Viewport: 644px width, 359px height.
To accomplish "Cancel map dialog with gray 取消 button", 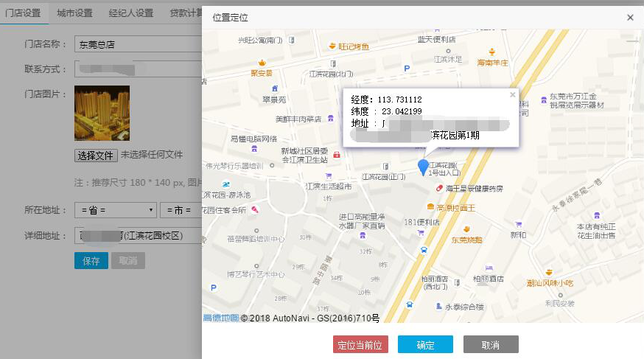I will click(x=491, y=344).
